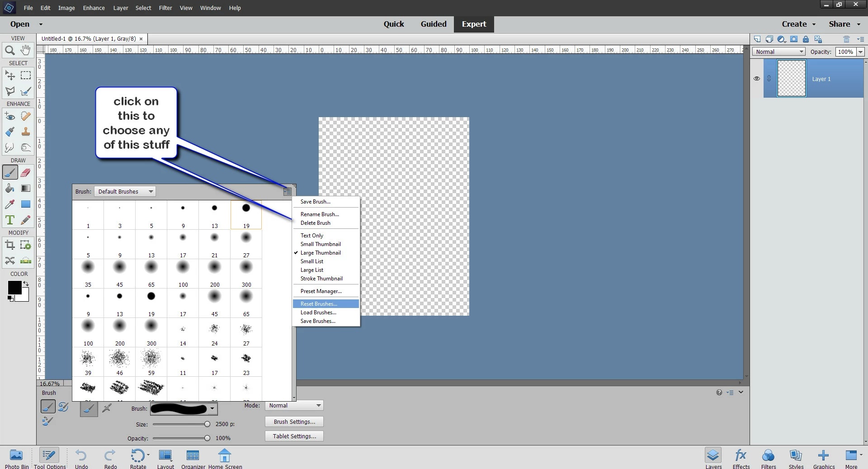Select the Clone Stamp tool
This screenshot has height=469, width=868.
click(x=26, y=132)
